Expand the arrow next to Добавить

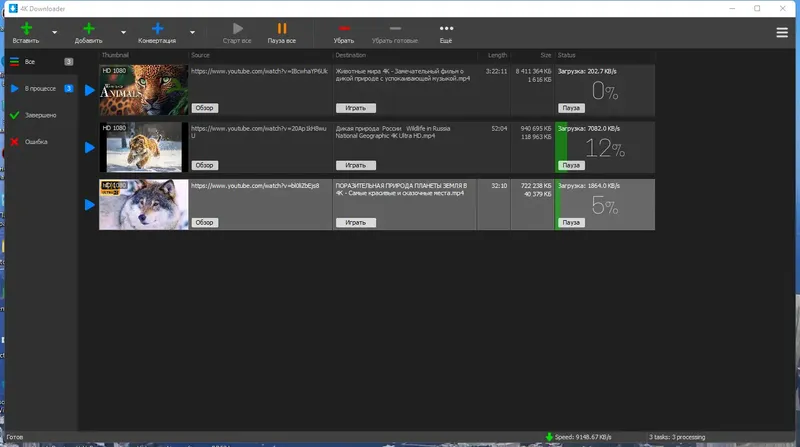coord(123,33)
